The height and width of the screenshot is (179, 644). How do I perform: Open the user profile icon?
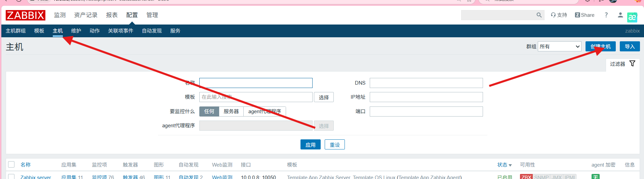pos(620,15)
